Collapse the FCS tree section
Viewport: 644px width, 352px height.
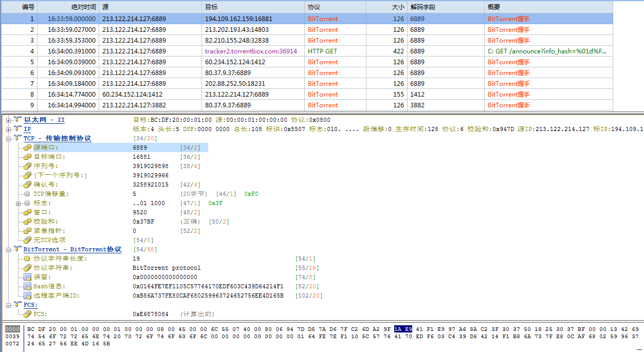click(x=9, y=305)
